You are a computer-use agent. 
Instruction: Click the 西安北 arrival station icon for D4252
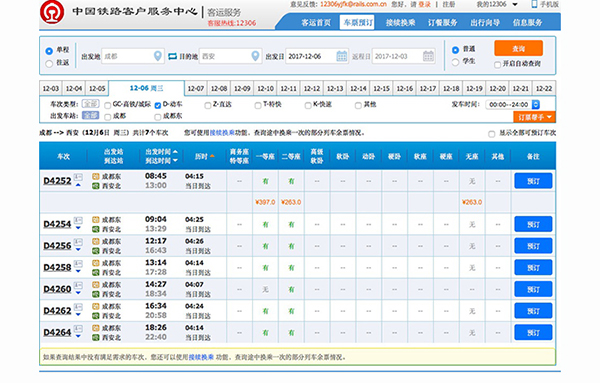pos(96,186)
